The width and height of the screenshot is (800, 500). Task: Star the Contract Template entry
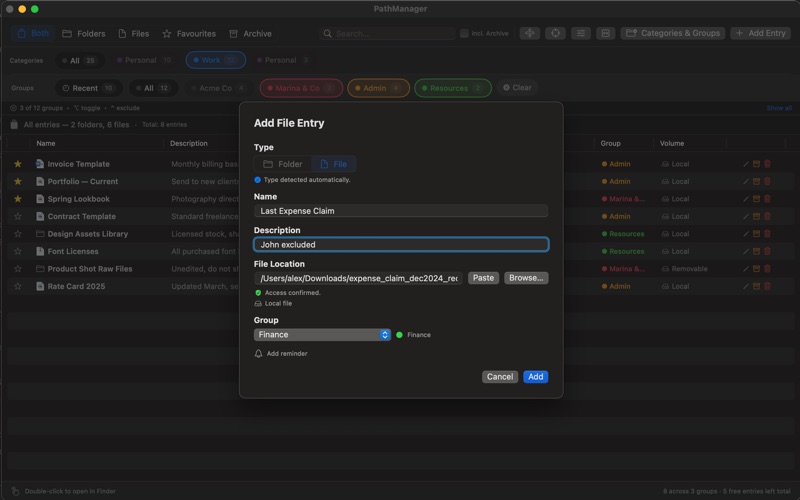pyautogui.click(x=18, y=216)
